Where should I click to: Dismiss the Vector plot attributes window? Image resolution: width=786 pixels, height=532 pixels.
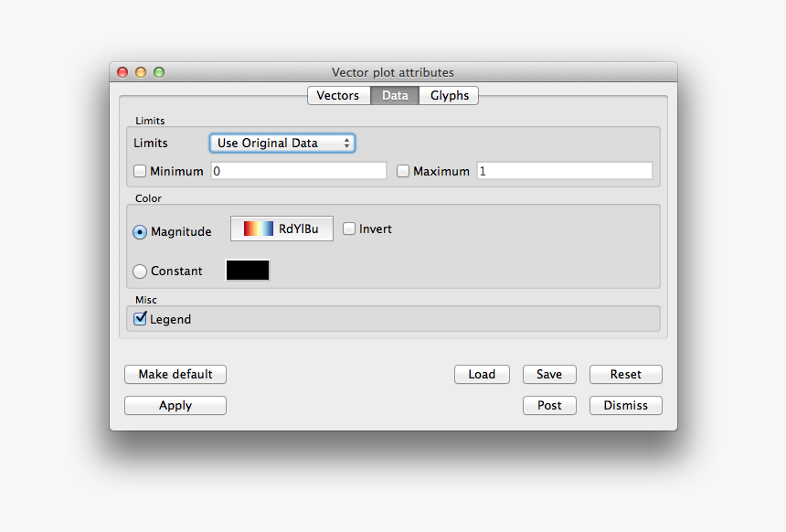625,405
